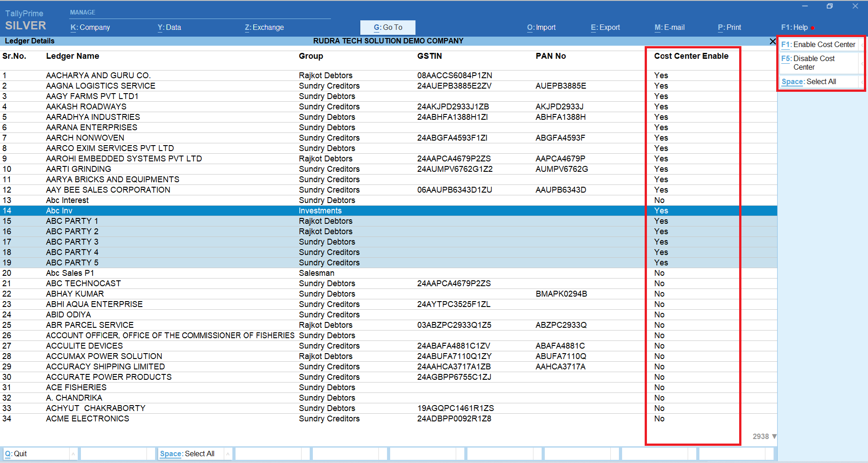Click the small arrow beside Q: Quit

pyautogui.click(x=73, y=454)
